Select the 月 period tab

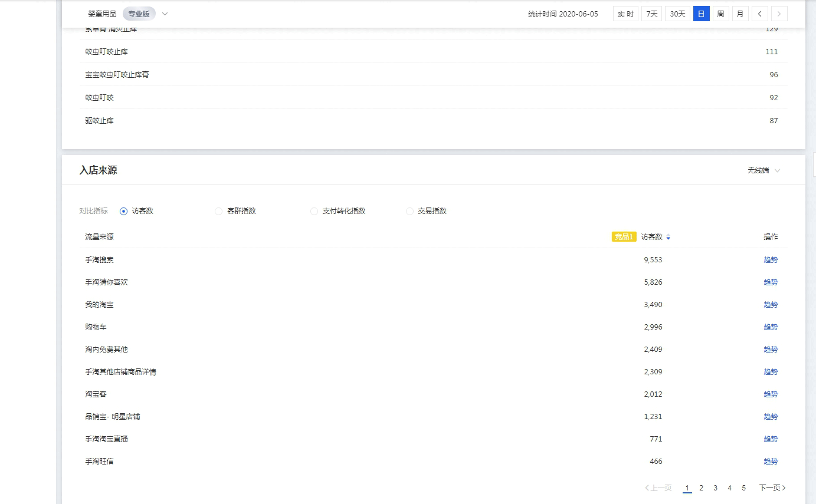click(740, 14)
